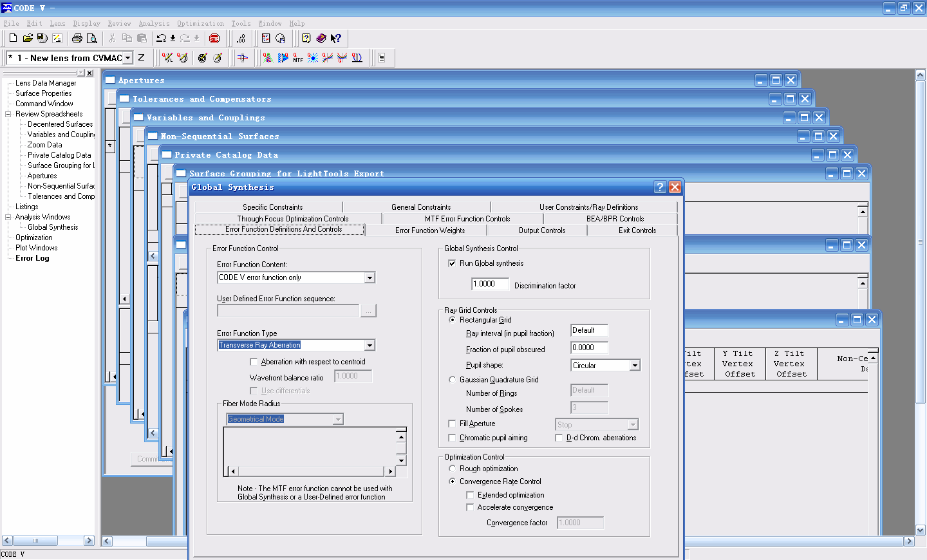
Task: Select Error Log in navigation tree
Action: tap(32, 258)
